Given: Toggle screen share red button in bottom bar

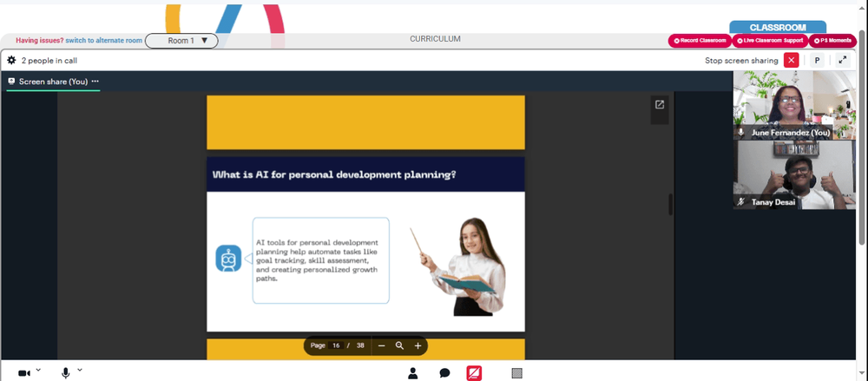Looking at the screenshot, I should [x=474, y=373].
